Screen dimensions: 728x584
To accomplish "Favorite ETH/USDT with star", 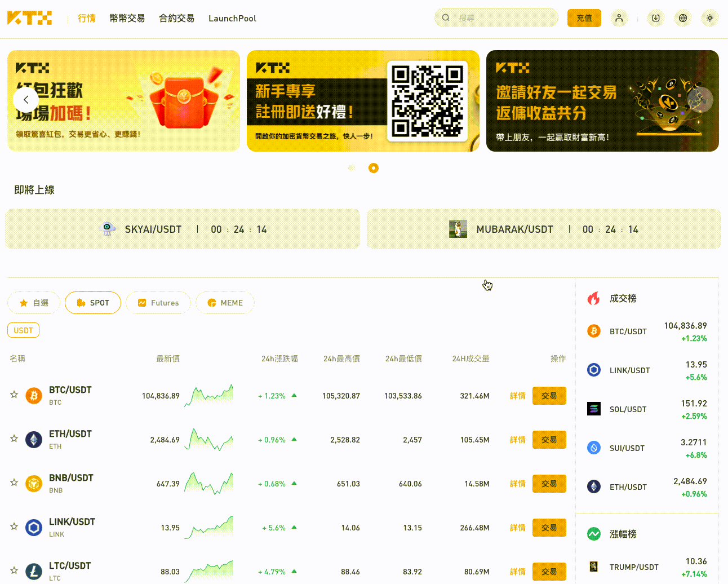I will (14, 439).
